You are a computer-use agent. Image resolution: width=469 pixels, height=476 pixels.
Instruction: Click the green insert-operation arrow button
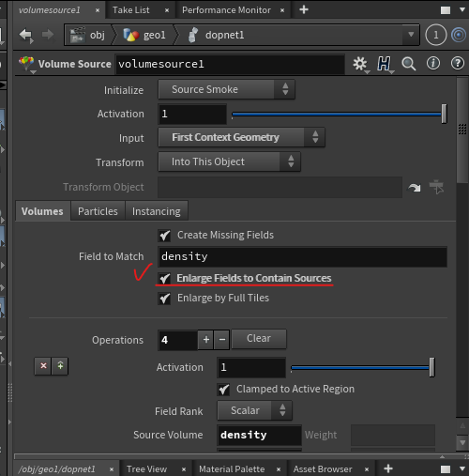60,365
